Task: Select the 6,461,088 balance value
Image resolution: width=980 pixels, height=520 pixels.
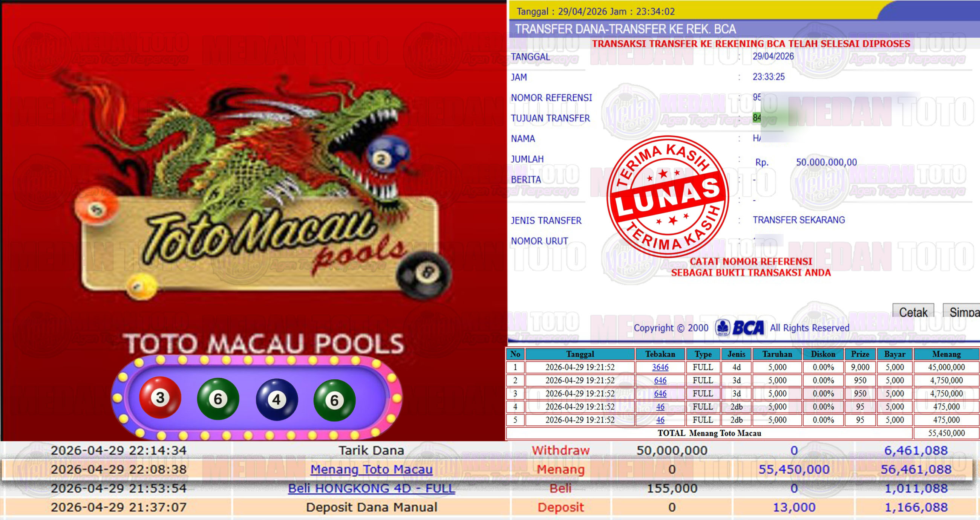Action: click(916, 450)
